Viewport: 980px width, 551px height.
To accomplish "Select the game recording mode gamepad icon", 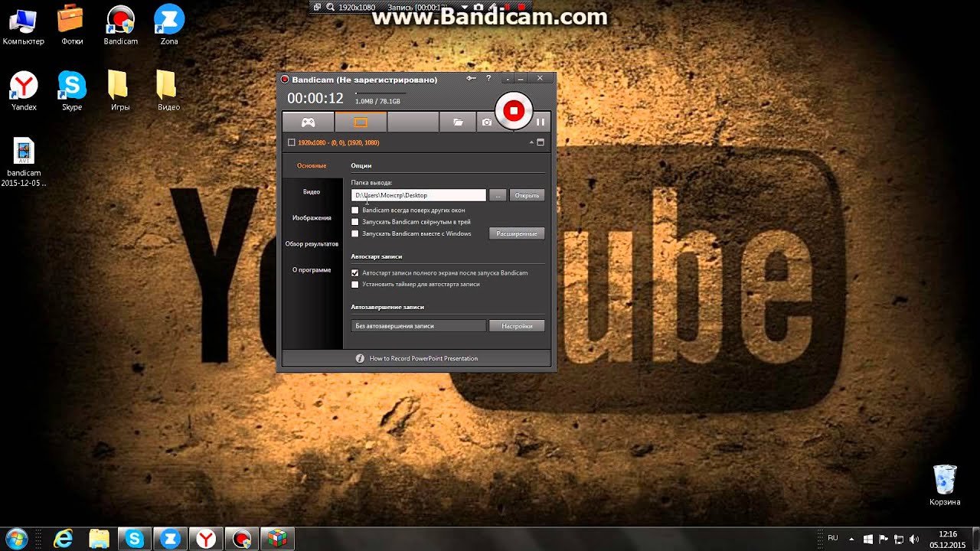I will pos(308,122).
